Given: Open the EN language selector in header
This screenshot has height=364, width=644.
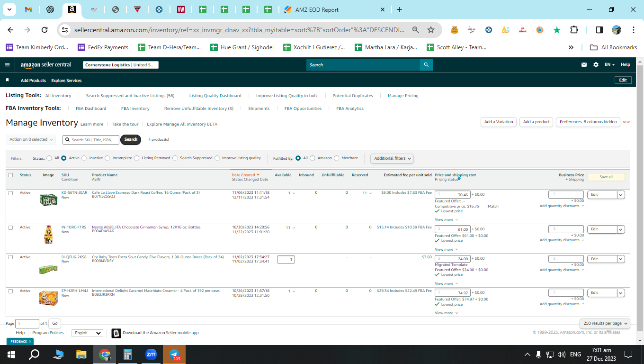Looking at the screenshot, I should pyautogui.click(x=609, y=65).
